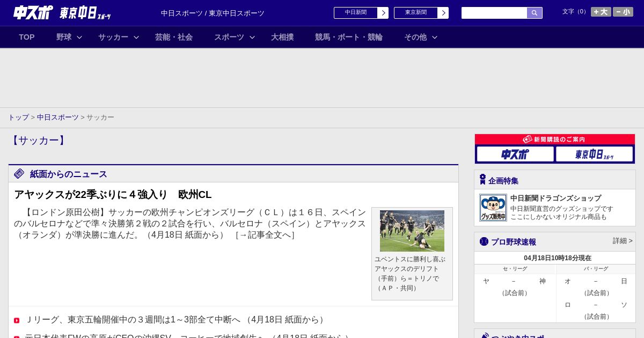
Task: Click arrow next to 東京新聞 button
Action: coord(443,13)
